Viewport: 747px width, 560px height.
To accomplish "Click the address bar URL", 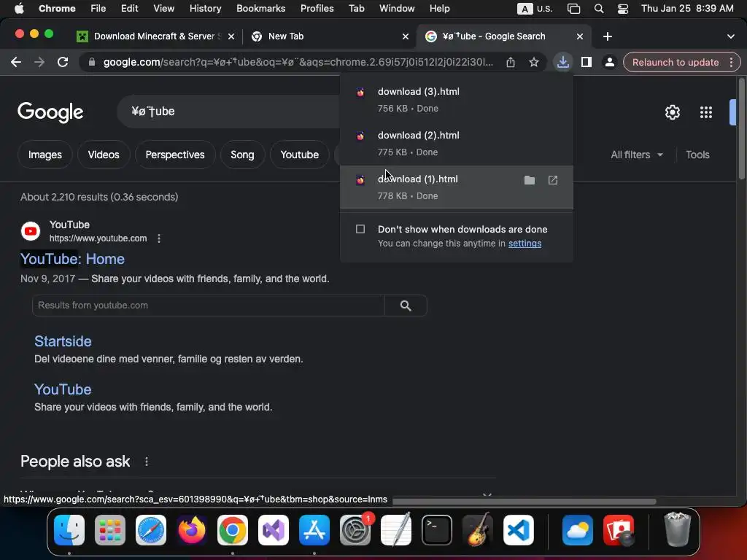I will click(298, 63).
